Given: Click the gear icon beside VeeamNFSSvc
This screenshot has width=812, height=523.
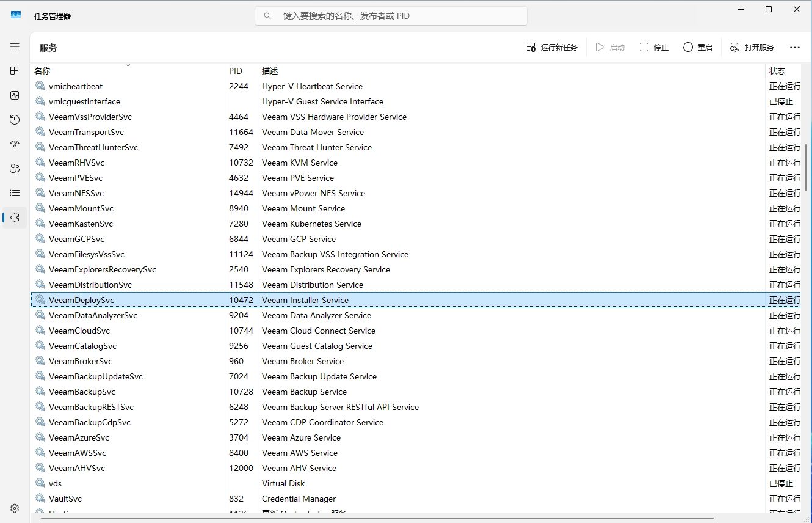Looking at the screenshot, I should coord(40,193).
